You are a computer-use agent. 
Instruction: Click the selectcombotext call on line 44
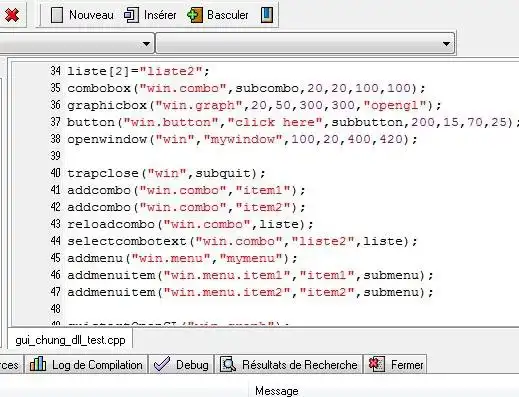click(242, 241)
